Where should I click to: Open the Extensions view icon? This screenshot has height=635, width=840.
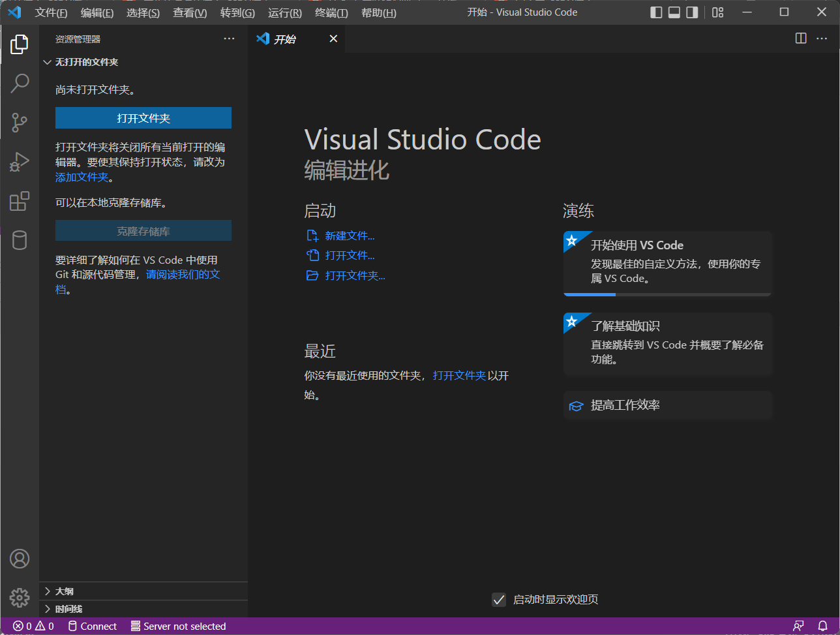[20, 200]
